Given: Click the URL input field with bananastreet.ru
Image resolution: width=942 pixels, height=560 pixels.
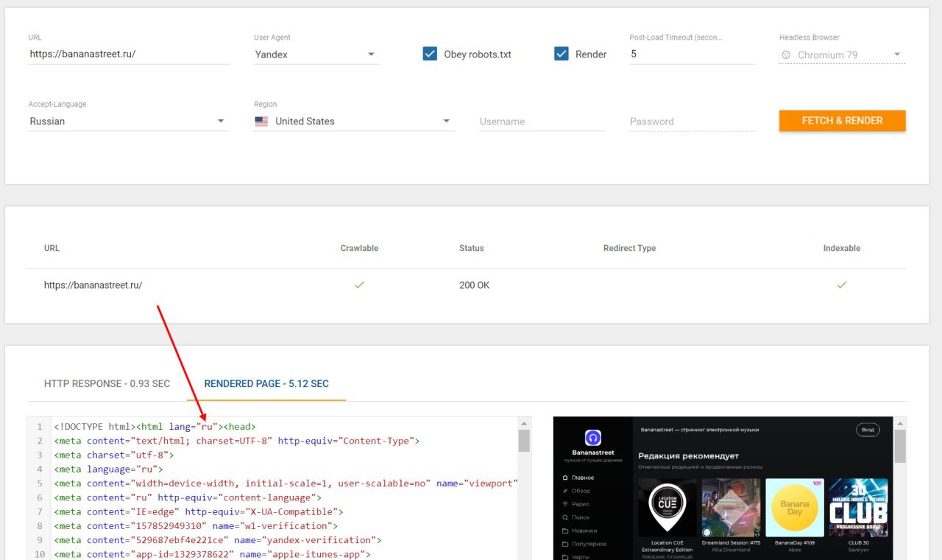Looking at the screenshot, I should click(129, 54).
